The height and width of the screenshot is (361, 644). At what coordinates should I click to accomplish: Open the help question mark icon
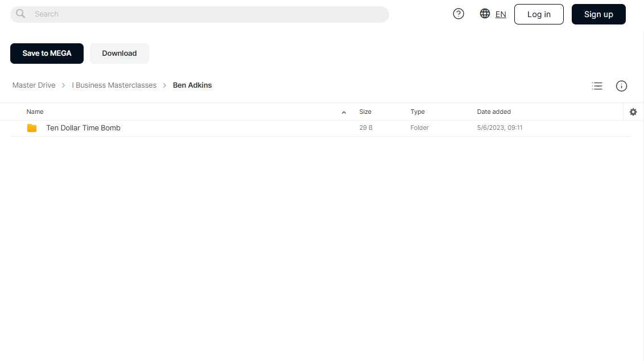(x=459, y=14)
